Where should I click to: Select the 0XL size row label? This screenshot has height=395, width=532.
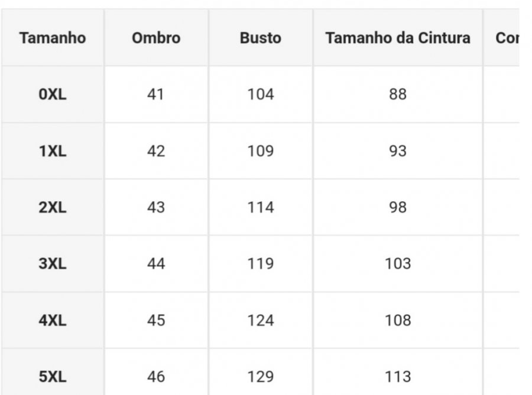pyautogui.click(x=53, y=94)
